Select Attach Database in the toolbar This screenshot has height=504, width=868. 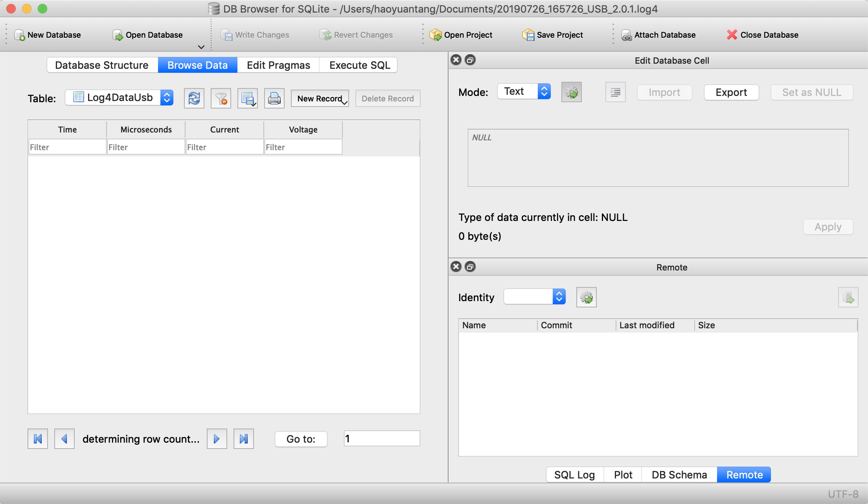(x=658, y=35)
